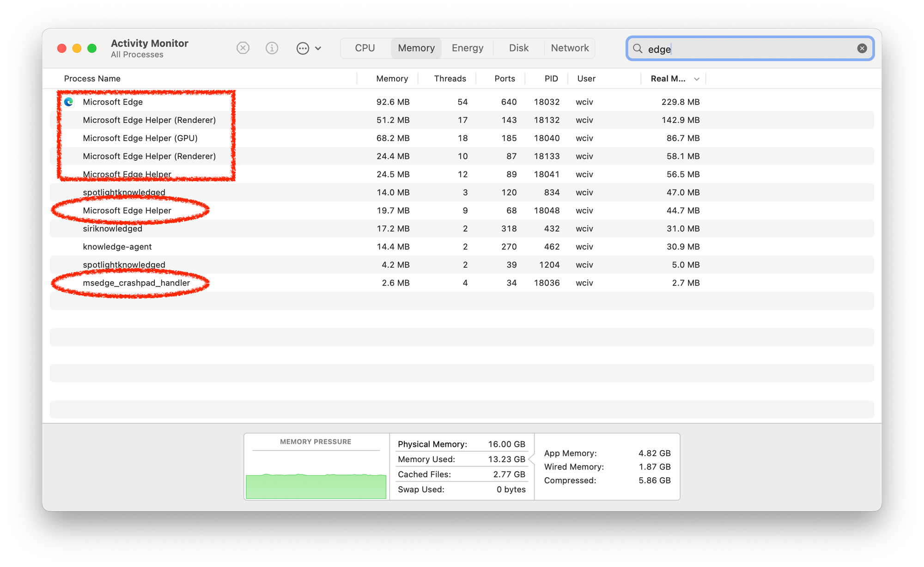924x567 pixels.
Task: Toggle sort arrow on Real Mem column
Action: click(x=697, y=79)
